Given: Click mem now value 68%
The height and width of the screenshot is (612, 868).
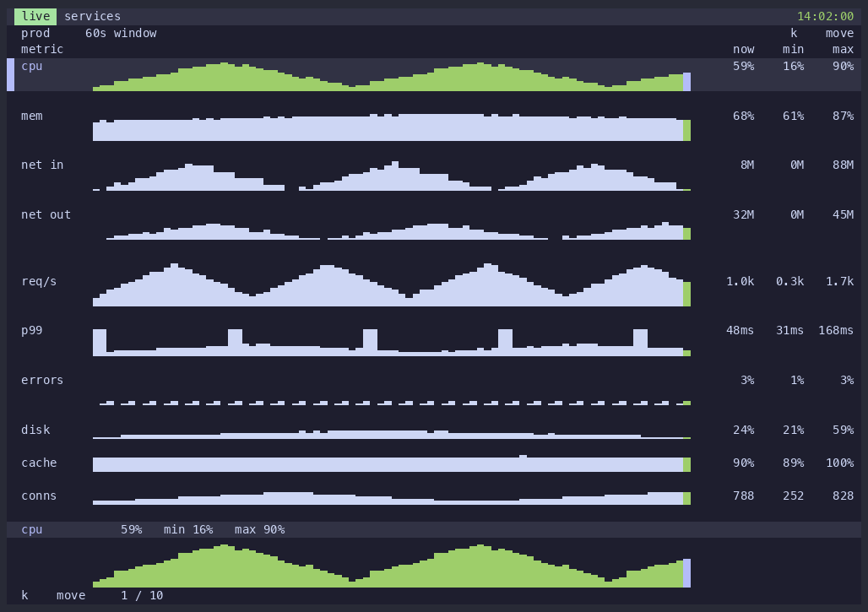Looking at the screenshot, I should tap(743, 116).
